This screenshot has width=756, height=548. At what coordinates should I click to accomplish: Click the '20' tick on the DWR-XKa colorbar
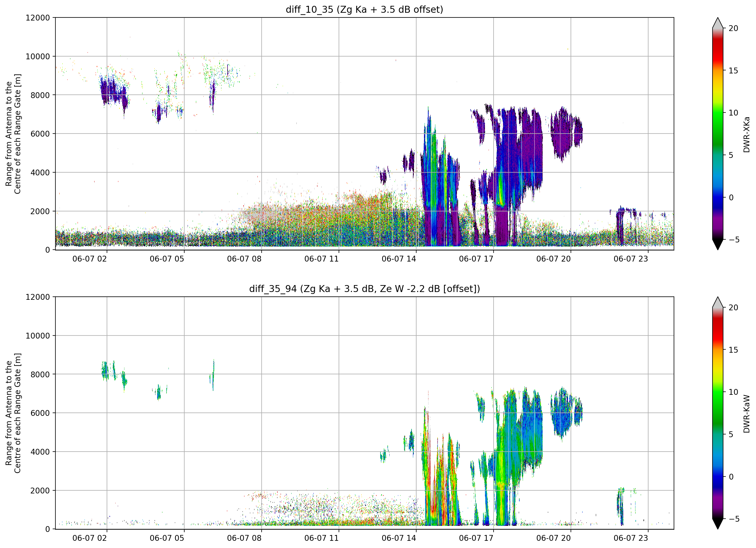tap(733, 28)
